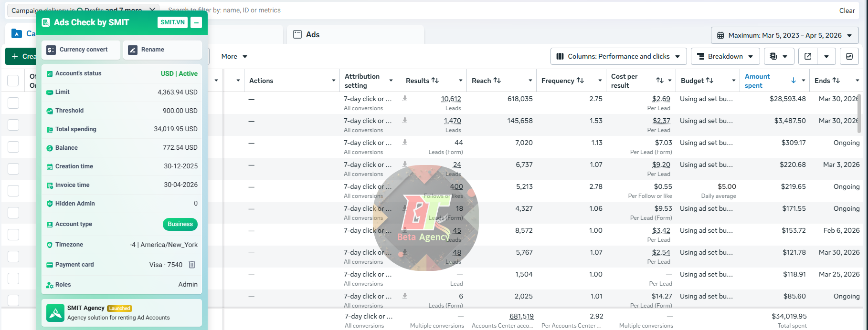868x330 pixels.
Task: Click the rightmost chart panel icon
Action: click(849, 56)
